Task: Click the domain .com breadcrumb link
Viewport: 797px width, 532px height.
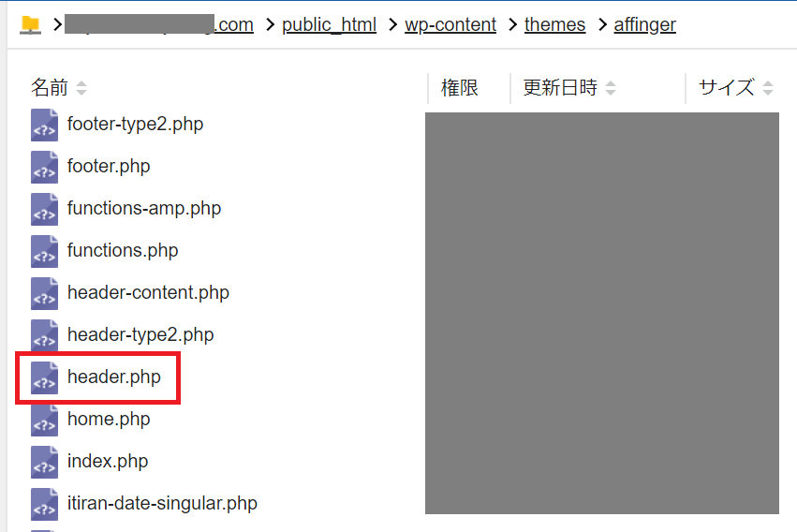Action: [x=159, y=24]
